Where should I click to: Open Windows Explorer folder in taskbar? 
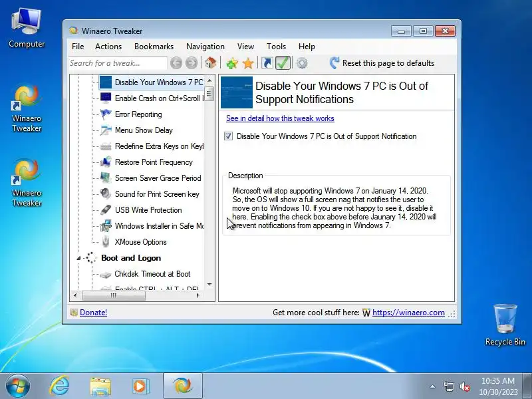tap(100, 386)
